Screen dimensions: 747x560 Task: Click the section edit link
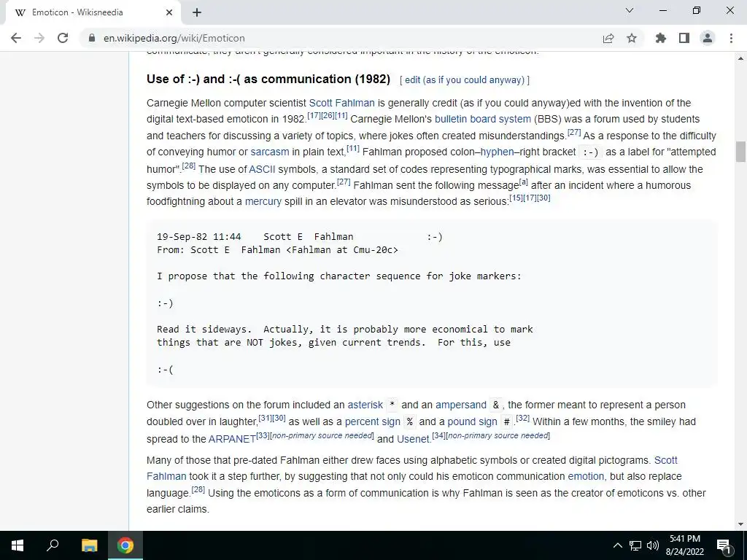click(465, 80)
